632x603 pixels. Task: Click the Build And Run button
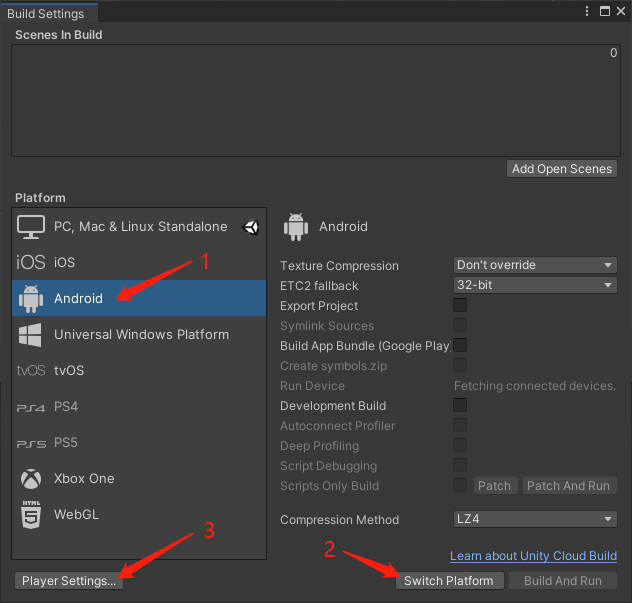(563, 581)
